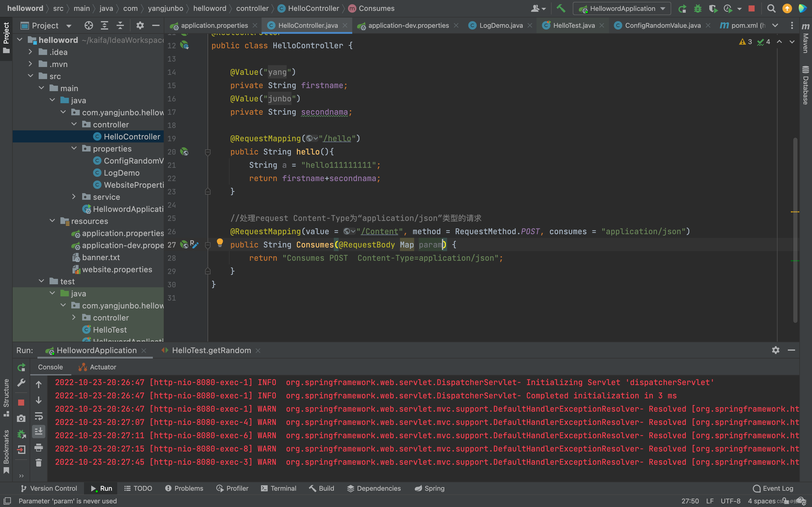This screenshot has width=812, height=507.
Task: Toggle scroll to end in console
Action: tap(39, 432)
